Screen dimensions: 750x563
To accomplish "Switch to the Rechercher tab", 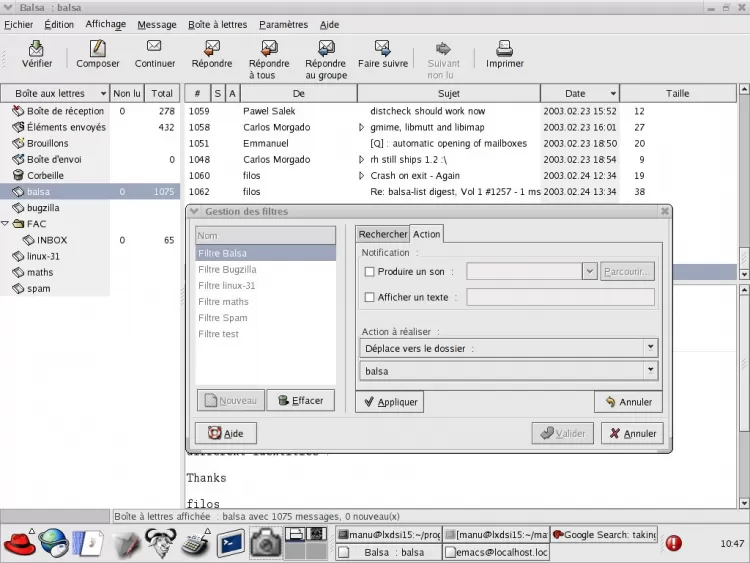I will [383, 234].
